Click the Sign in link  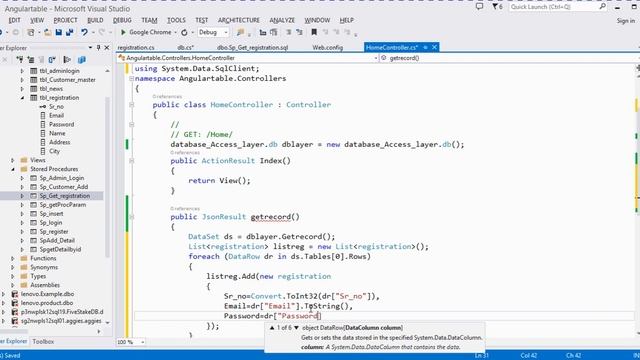(626, 20)
